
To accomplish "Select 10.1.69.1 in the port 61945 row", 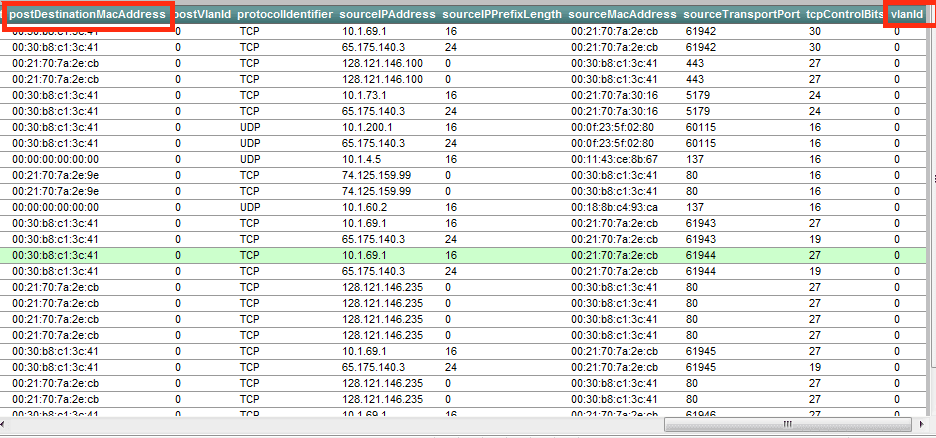I will click(364, 350).
